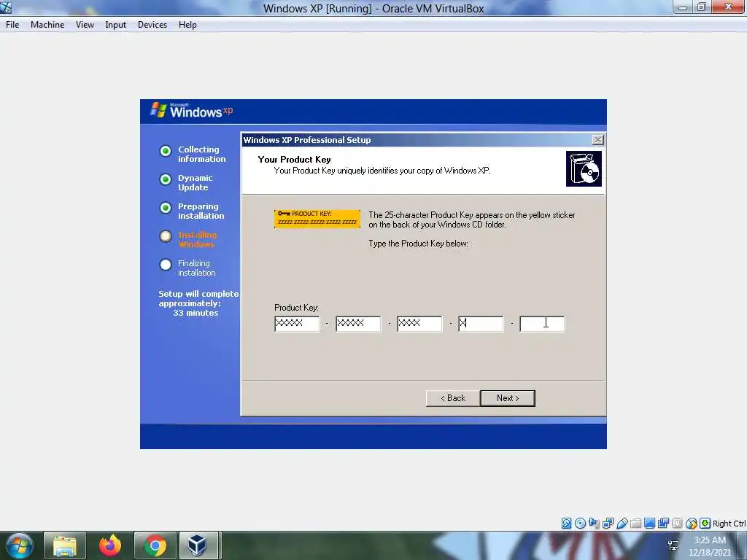Click the "Type the Product Key below:" text
747x560 pixels.
(x=418, y=244)
